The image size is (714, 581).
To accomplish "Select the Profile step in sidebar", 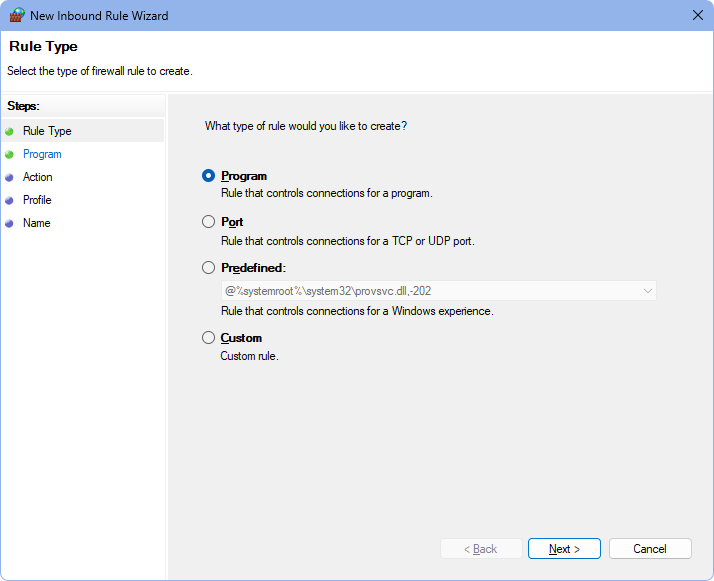I will coord(37,200).
